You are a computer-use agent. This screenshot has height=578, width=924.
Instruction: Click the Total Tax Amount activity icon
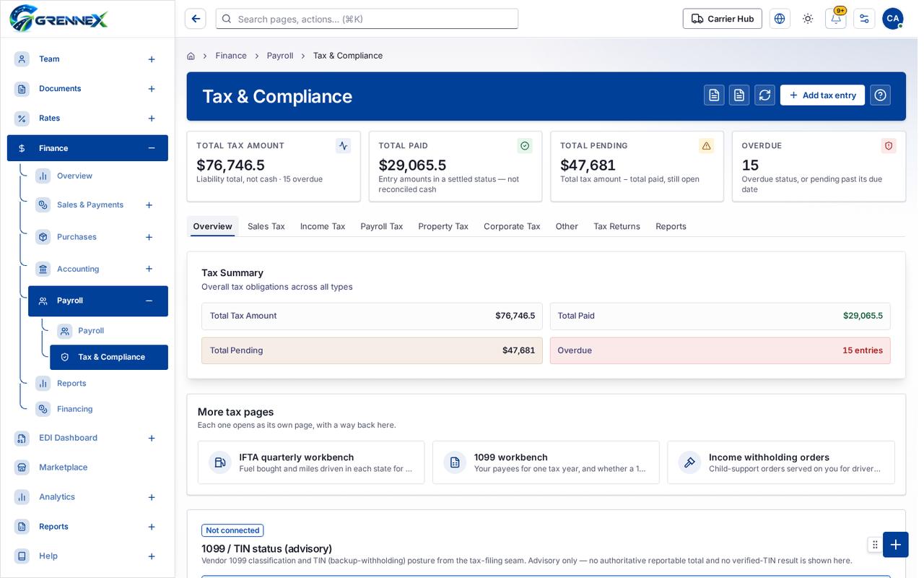(x=343, y=146)
